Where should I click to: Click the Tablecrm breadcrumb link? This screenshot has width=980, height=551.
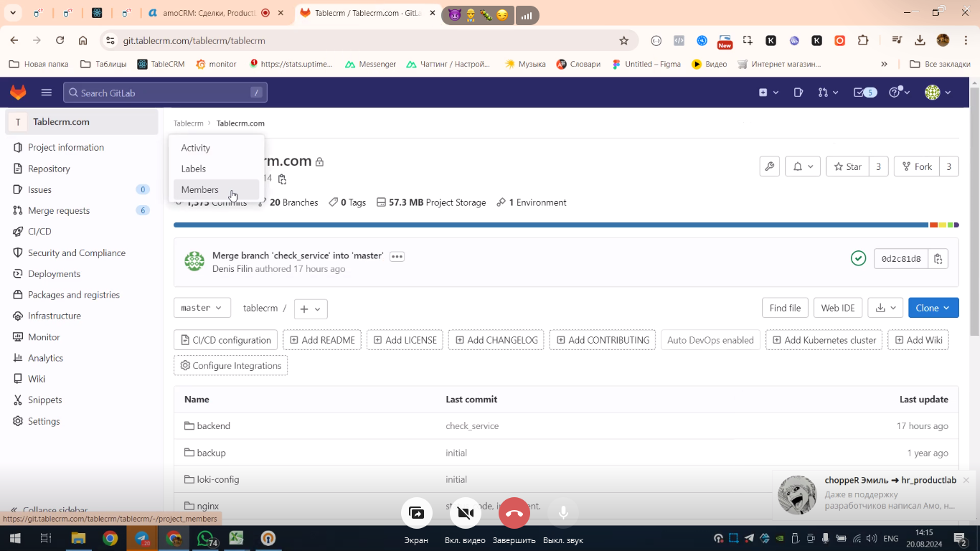[189, 123]
